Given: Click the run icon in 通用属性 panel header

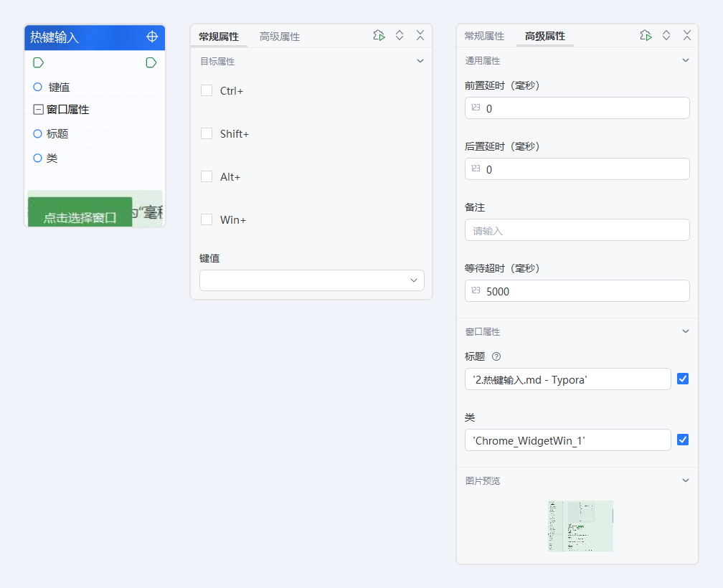Looking at the screenshot, I should point(646,36).
